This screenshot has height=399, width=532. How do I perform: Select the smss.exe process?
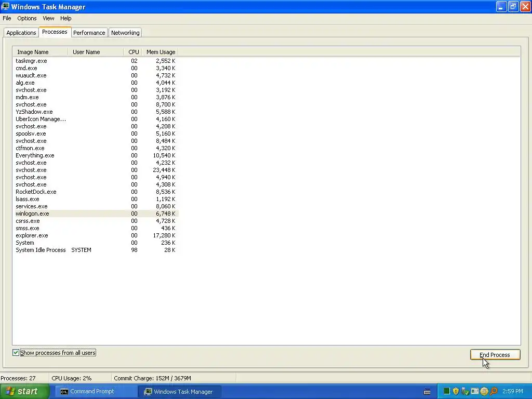[x=96, y=229]
